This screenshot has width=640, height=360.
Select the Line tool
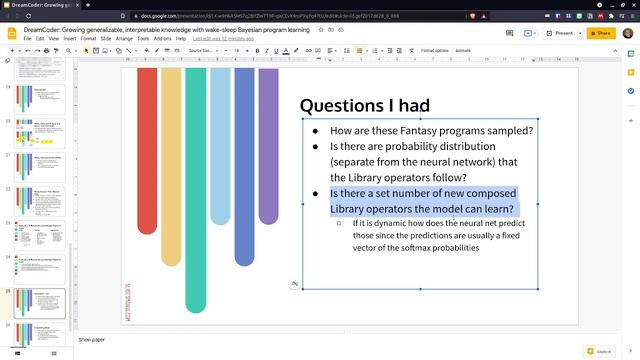[129, 51]
